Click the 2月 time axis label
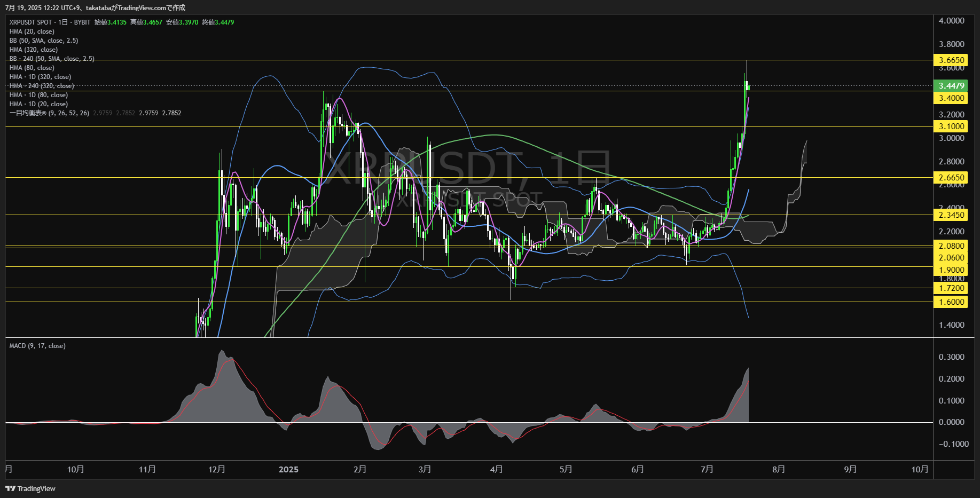This screenshot has height=498, width=980. pos(360,470)
